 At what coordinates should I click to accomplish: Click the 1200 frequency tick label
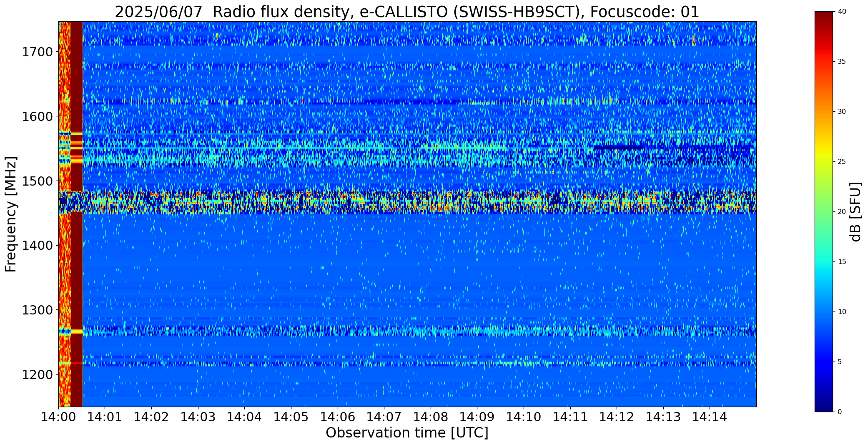click(37, 375)
